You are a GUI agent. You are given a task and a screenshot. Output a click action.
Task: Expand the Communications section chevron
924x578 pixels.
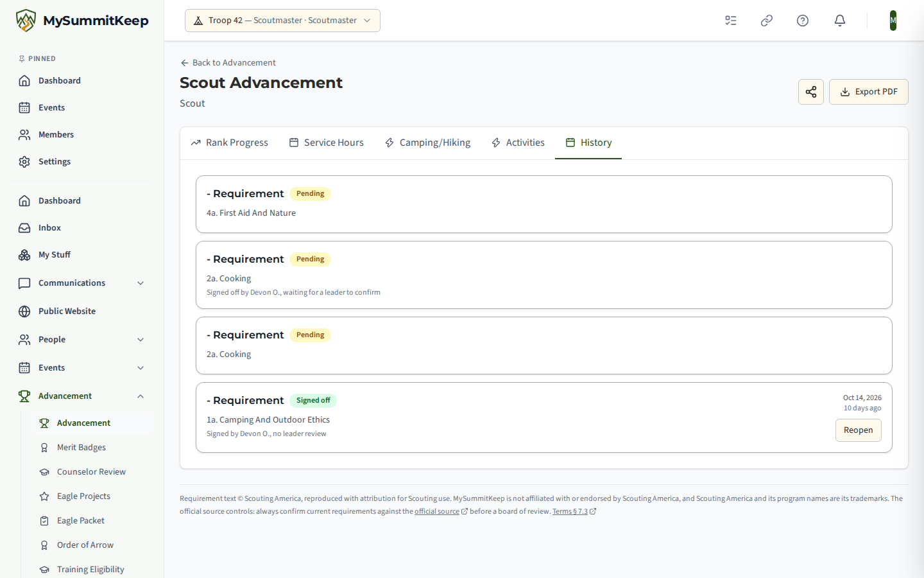tap(141, 283)
